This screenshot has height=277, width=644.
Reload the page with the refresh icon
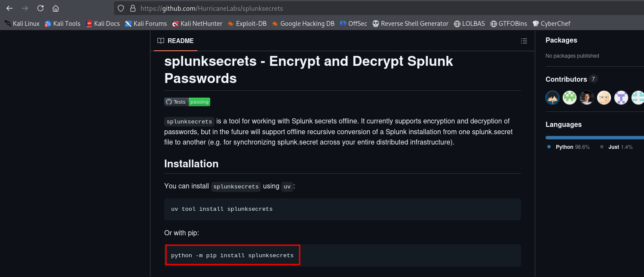40,8
